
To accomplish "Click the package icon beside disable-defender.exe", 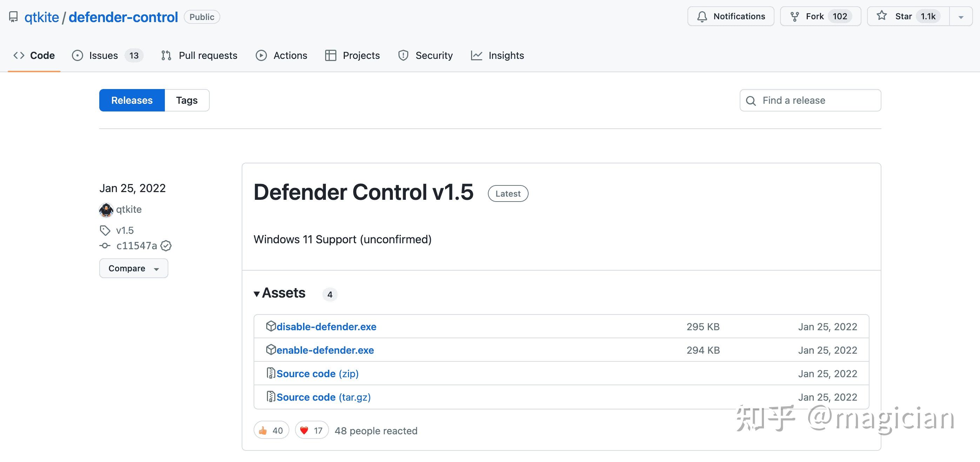I will pyautogui.click(x=270, y=326).
